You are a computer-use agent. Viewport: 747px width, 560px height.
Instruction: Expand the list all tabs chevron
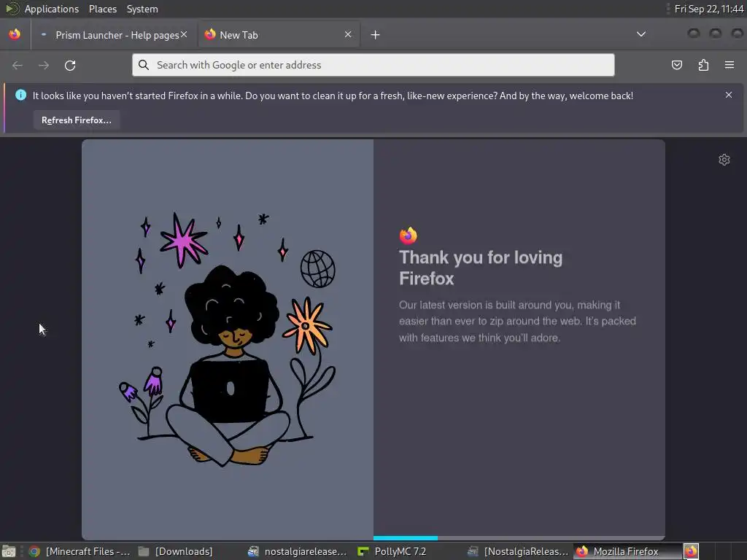coord(641,34)
